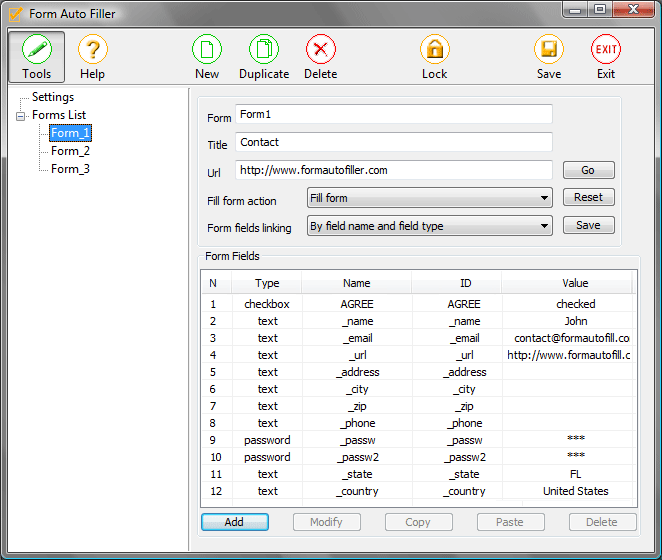Select the _email field row
662x560 pixels.
tap(418, 338)
